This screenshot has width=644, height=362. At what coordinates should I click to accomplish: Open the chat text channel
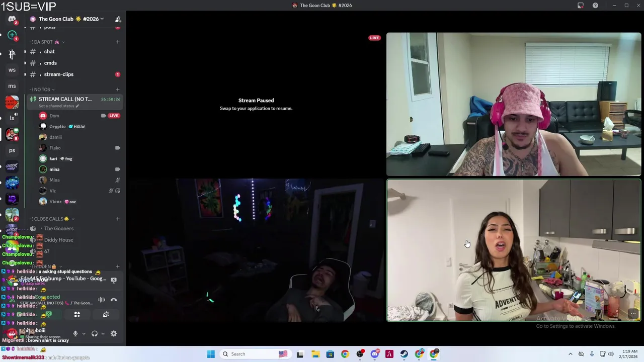coord(74,52)
